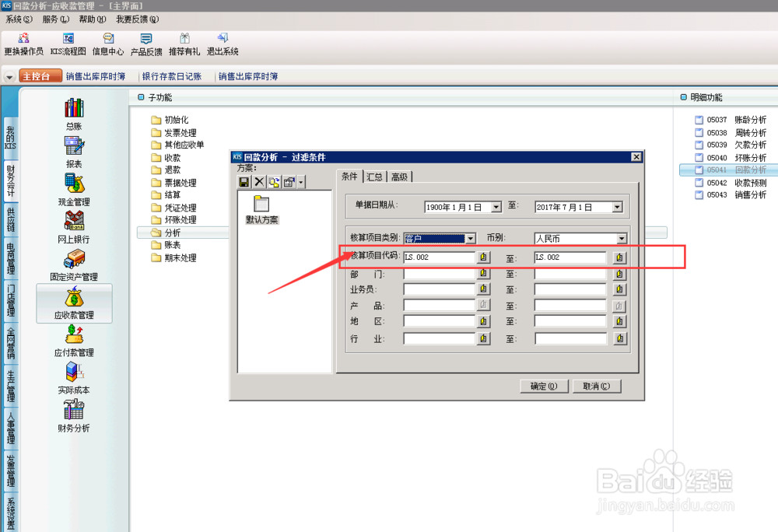Open the 财务分析 financial analysis module
Image resolution: width=778 pixels, height=532 pixels.
tap(74, 416)
